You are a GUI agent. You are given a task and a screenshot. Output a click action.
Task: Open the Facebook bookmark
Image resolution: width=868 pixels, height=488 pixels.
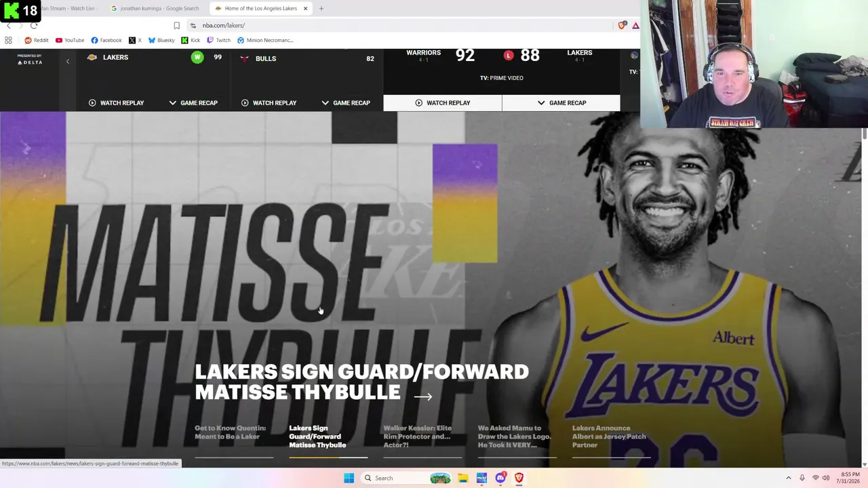tap(106, 40)
